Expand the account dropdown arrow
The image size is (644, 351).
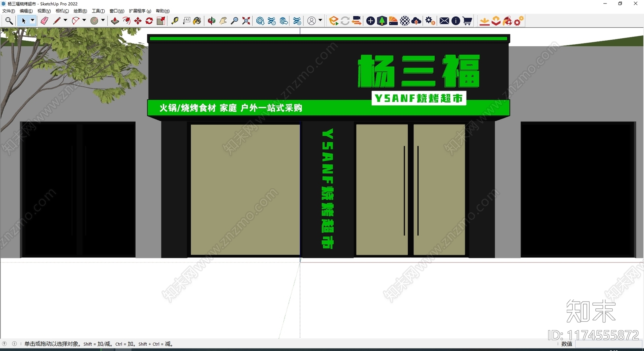pyautogui.click(x=320, y=20)
